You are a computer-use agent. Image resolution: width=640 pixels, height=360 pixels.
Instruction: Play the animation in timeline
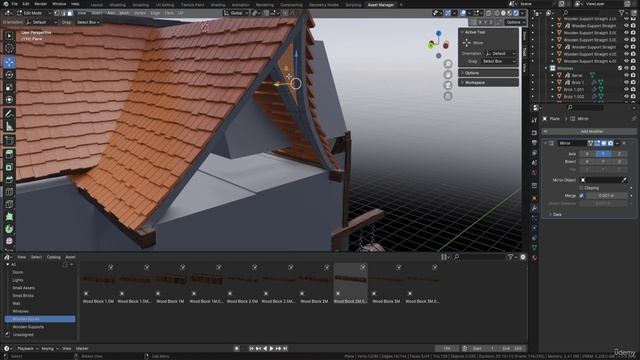pos(271,349)
